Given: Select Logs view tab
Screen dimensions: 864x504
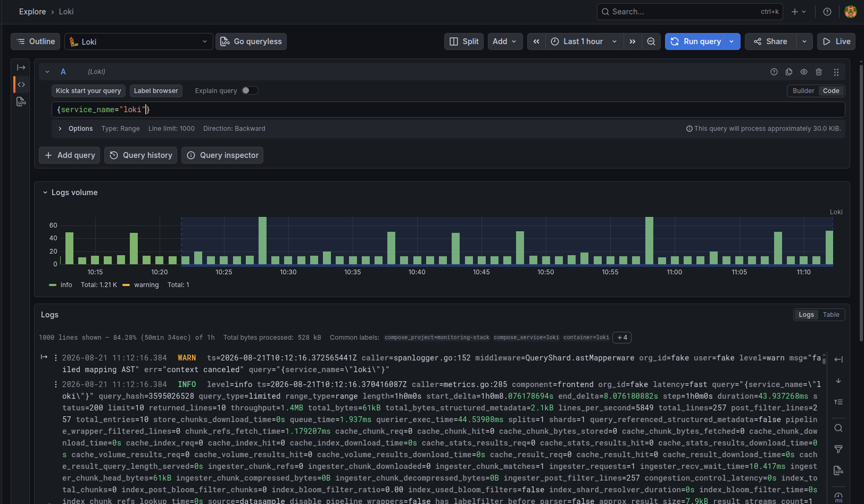Looking at the screenshot, I should coord(806,315).
